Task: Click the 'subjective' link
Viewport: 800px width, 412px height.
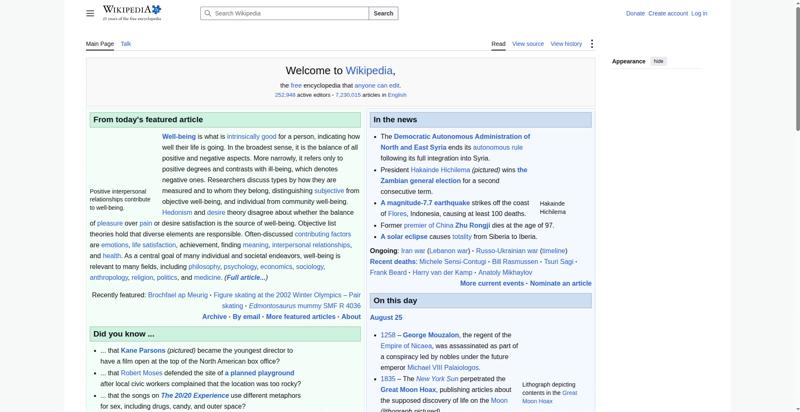Action: click(x=329, y=191)
